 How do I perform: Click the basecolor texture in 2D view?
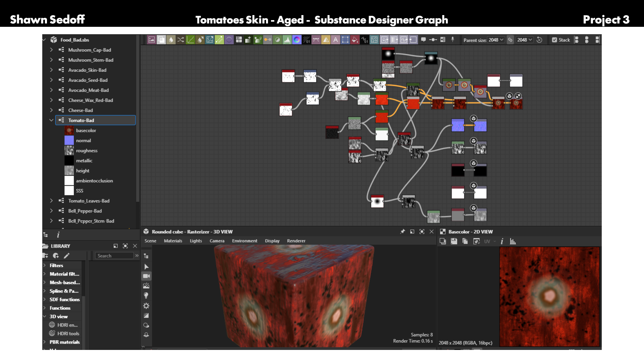tap(549, 297)
